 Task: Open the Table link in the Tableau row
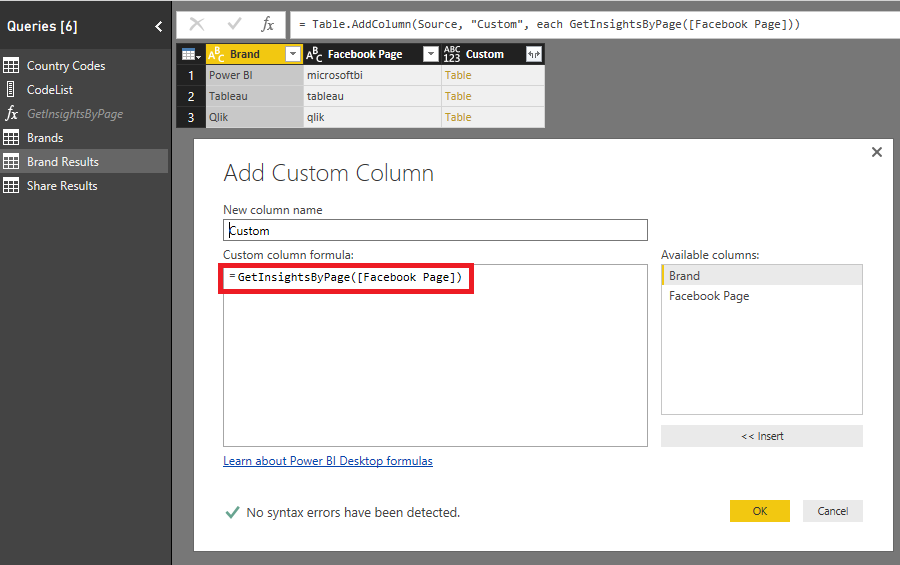pyautogui.click(x=458, y=96)
